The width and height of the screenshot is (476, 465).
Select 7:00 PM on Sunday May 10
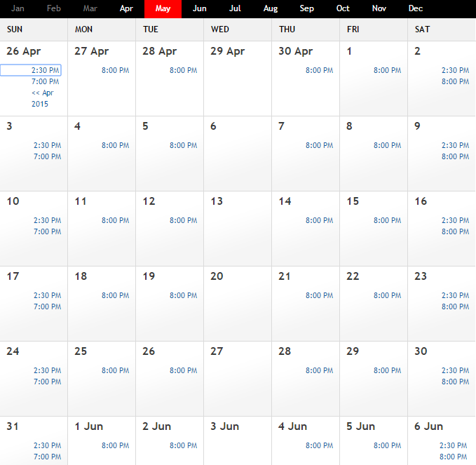(48, 231)
